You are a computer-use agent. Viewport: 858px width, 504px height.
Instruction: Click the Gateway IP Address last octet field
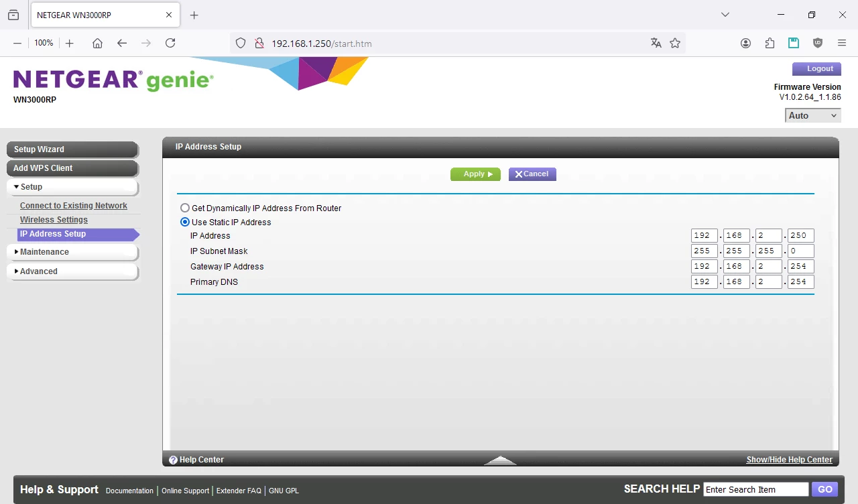tap(801, 267)
